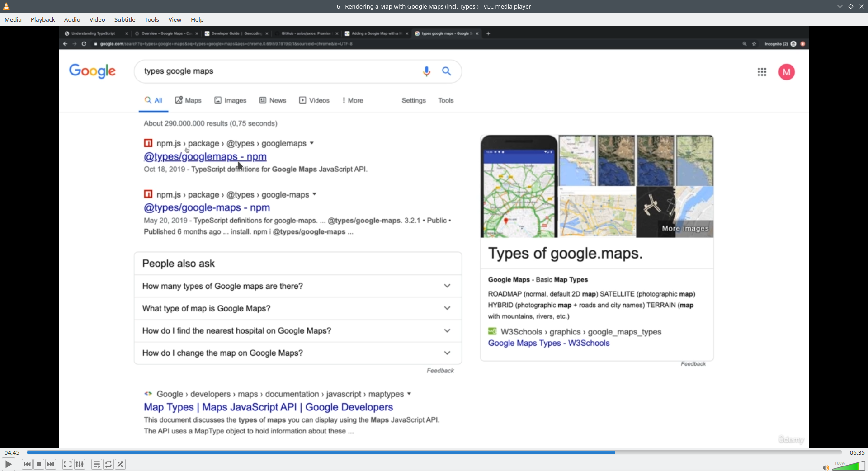Open the Tools menu

point(152,19)
